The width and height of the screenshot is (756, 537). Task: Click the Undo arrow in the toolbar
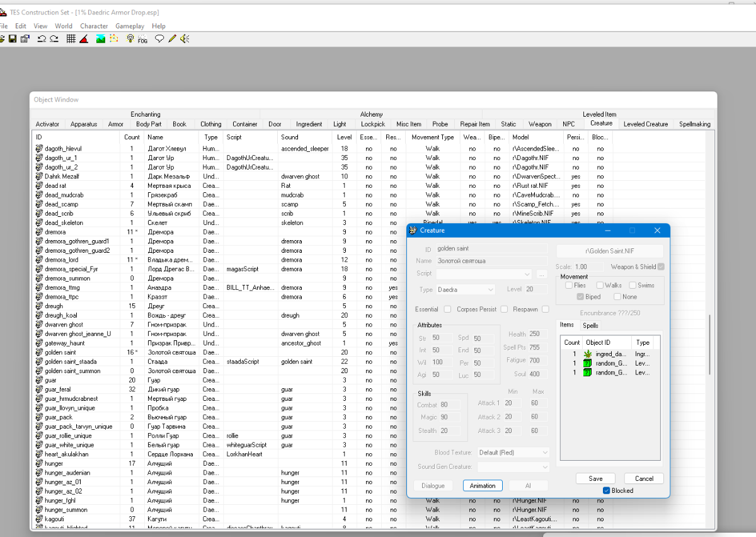tap(42, 39)
